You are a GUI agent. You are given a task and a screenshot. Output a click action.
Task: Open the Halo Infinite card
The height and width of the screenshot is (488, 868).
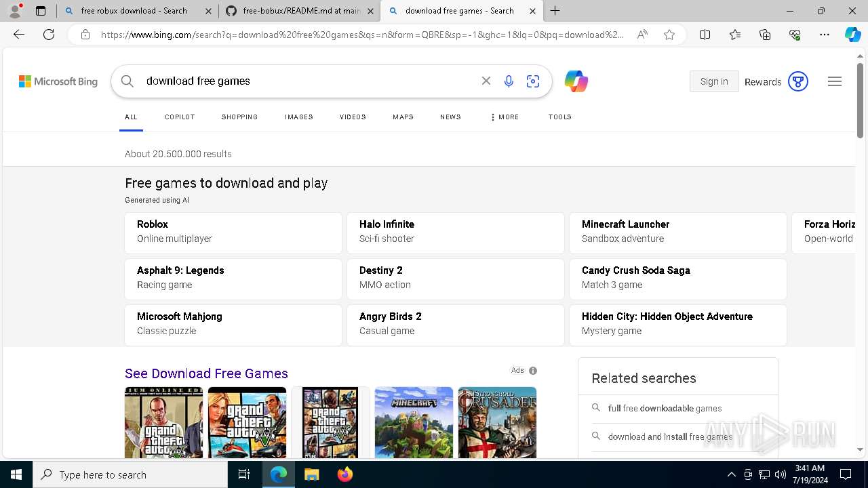pyautogui.click(x=456, y=232)
